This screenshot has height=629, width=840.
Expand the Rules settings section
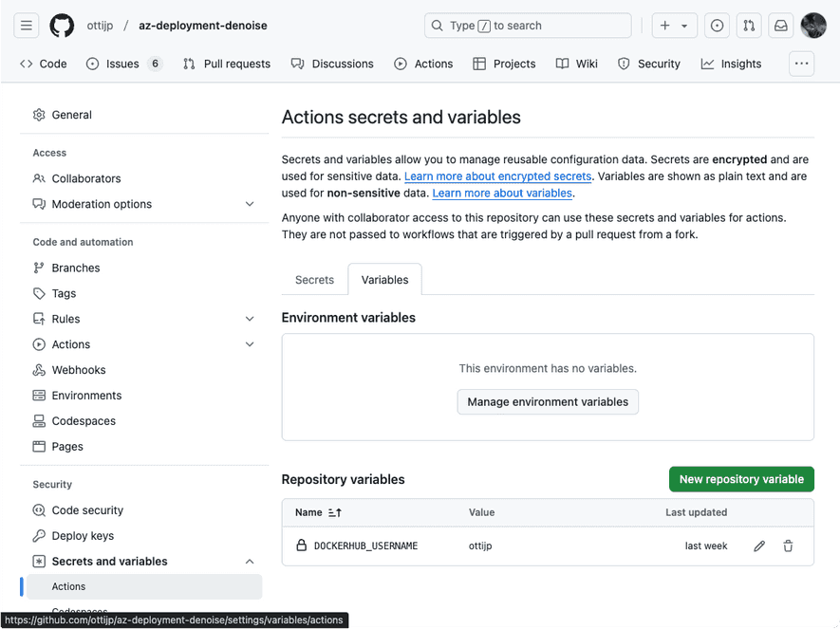pyautogui.click(x=250, y=319)
